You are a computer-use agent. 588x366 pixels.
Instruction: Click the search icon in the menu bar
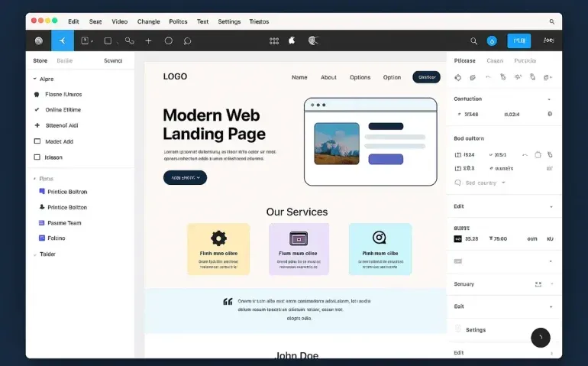(552, 21)
